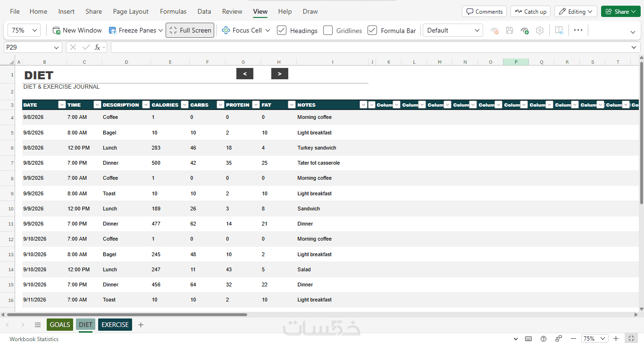Image resolution: width=644 pixels, height=343 pixels.
Task: Add a new sheet with plus icon
Action: click(141, 325)
